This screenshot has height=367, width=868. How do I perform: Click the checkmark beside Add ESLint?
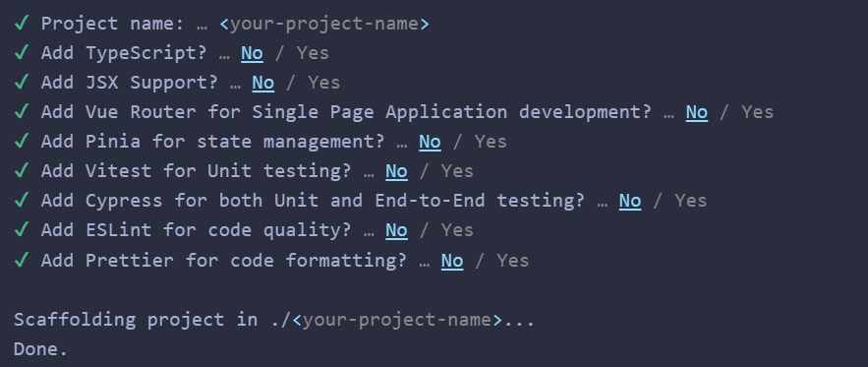pos(21,229)
